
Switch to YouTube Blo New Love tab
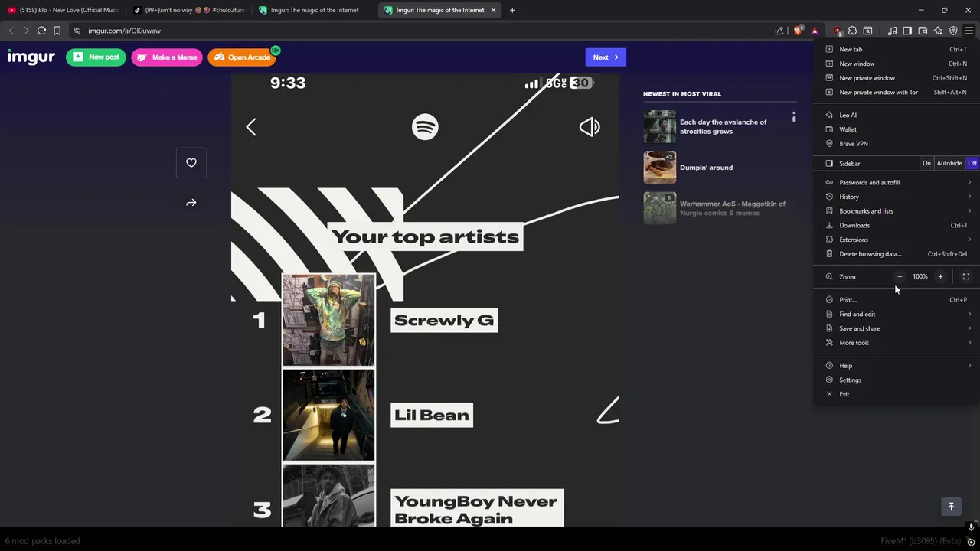tap(64, 10)
